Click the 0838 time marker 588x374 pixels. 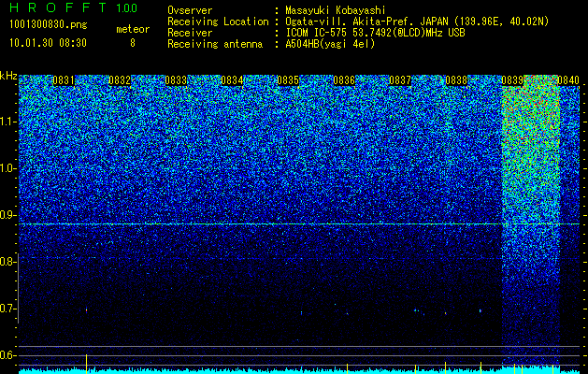pyautogui.click(x=456, y=80)
